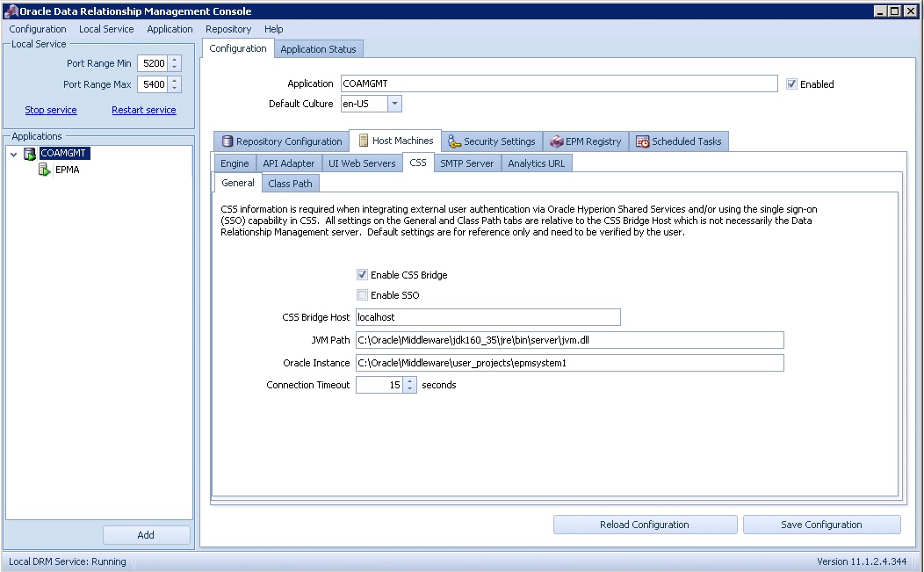Decrease Port Range Min value
The width and height of the screenshot is (924, 572).
(175, 68)
